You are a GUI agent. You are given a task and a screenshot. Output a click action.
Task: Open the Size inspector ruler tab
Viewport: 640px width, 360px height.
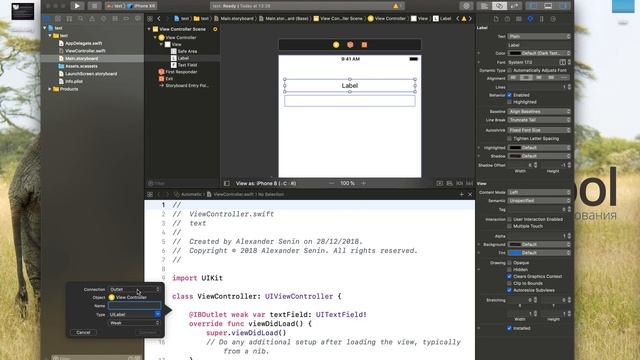point(542,19)
